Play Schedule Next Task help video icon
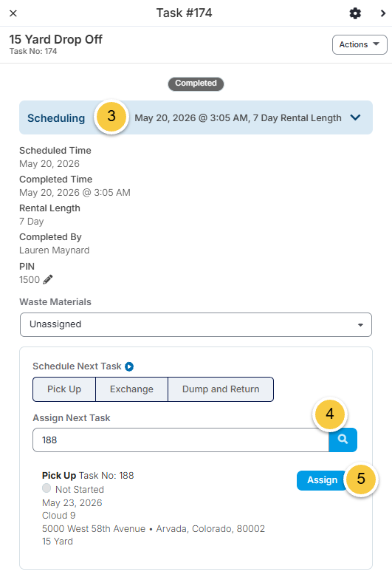This screenshot has width=392, height=577. pyautogui.click(x=129, y=366)
